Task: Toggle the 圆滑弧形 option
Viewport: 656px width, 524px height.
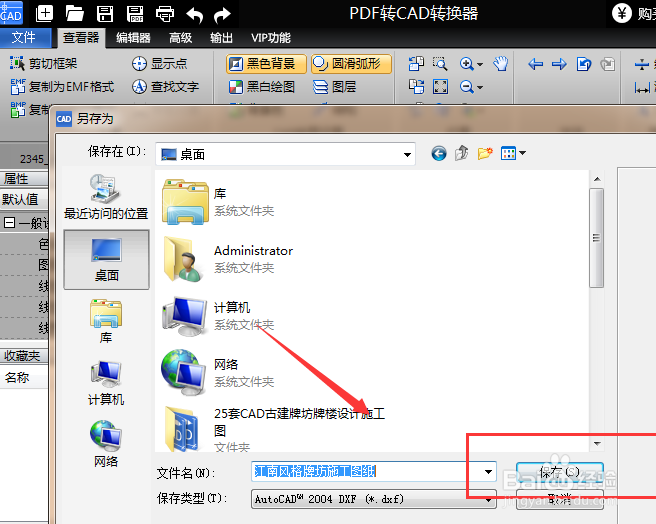Action: pyautogui.click(x=351, y=64)
